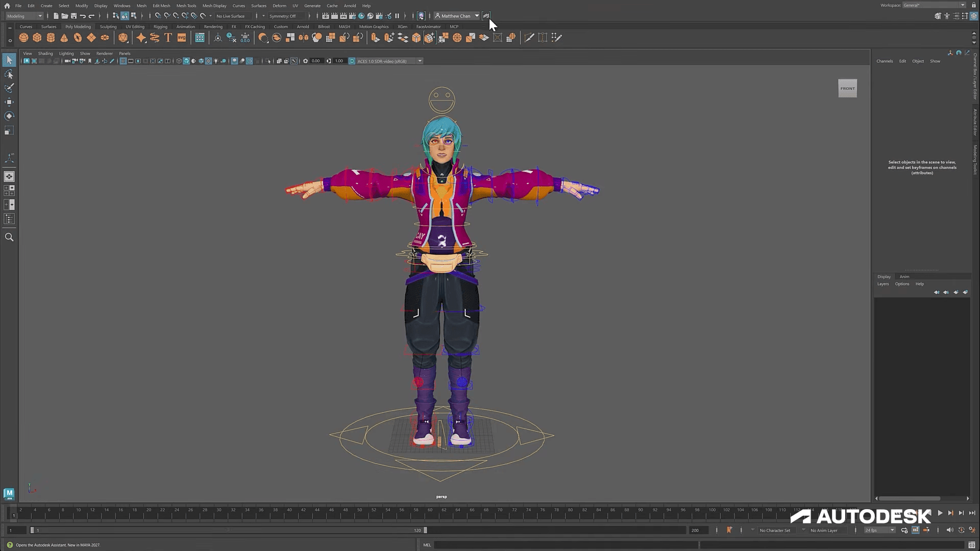Open Matthew Chan account dropdown
980x551 pixels.
[457, 16]
